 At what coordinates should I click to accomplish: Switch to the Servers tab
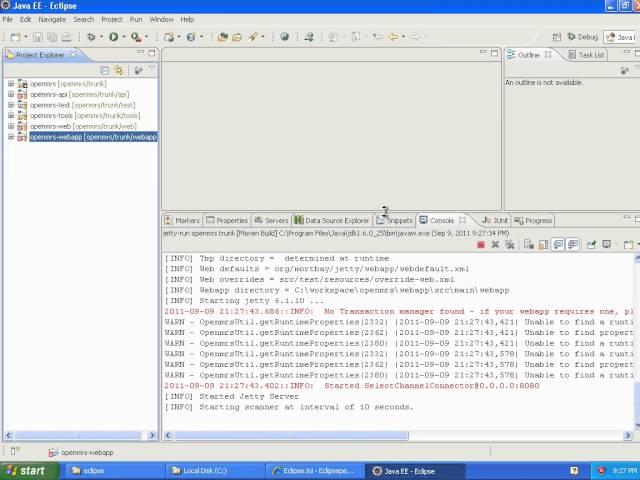point(271,220)
